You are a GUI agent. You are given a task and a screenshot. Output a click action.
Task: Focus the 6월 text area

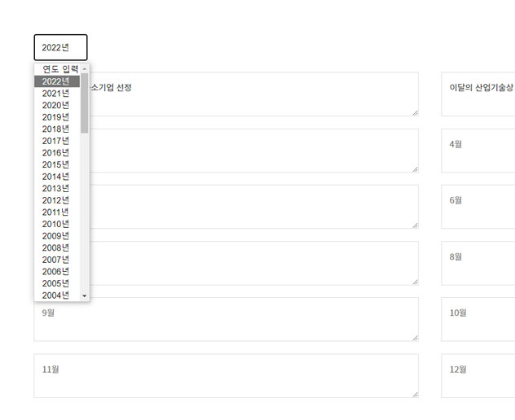coord(478,207)
